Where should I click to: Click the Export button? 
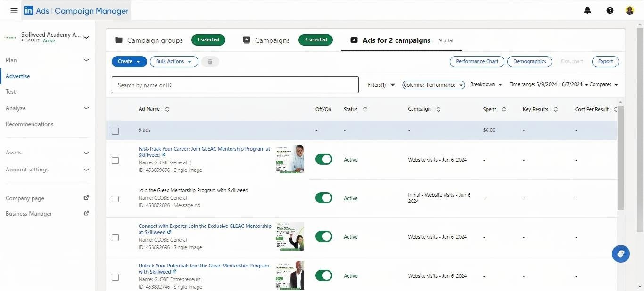[605, 62]
